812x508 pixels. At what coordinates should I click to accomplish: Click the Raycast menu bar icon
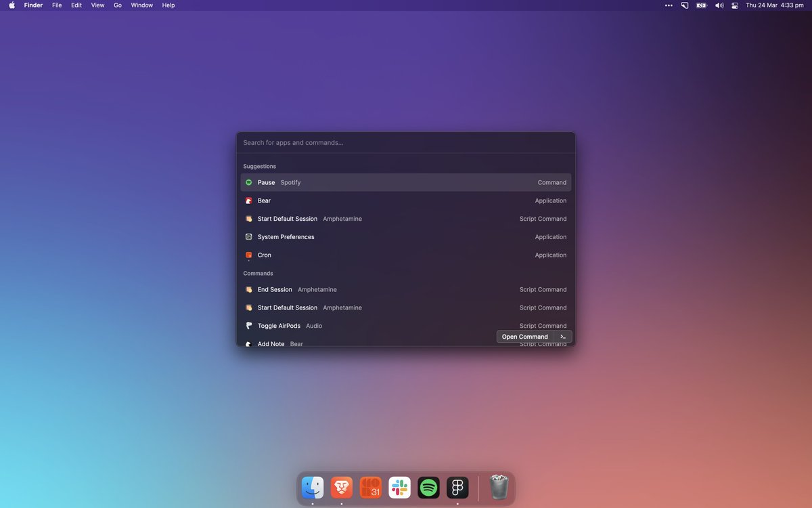(685, 5)
